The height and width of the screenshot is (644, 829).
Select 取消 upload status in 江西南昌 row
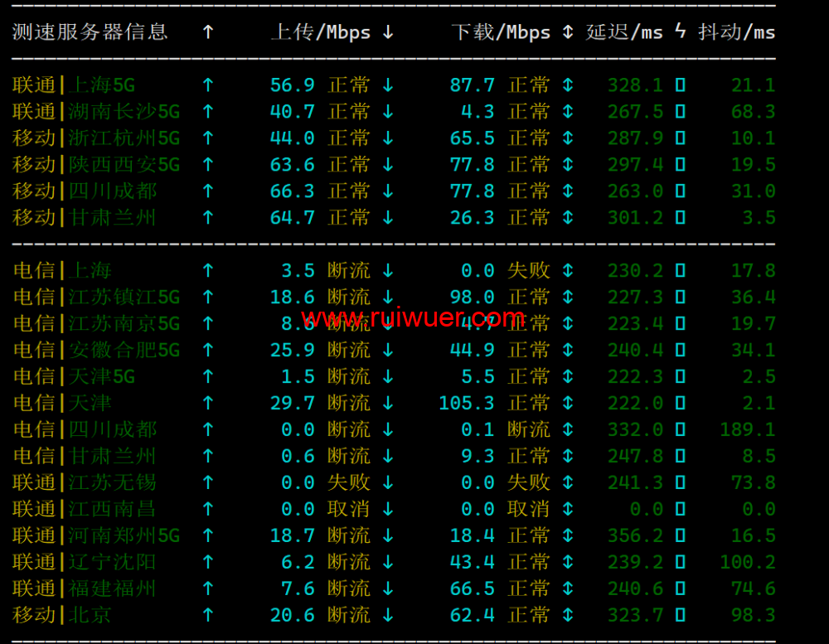tap(349, 510)
